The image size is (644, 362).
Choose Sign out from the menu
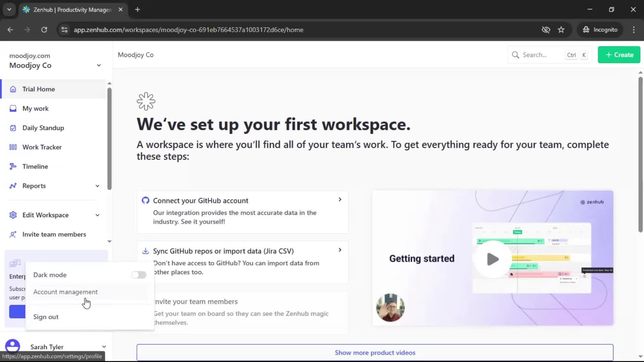pos(46,316)
